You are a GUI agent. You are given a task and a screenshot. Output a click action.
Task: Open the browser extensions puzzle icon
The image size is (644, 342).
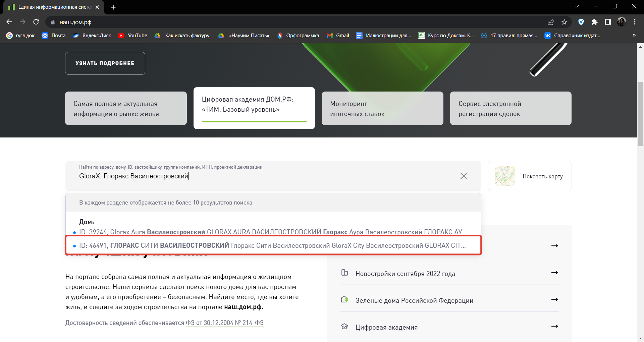[594, 22]
